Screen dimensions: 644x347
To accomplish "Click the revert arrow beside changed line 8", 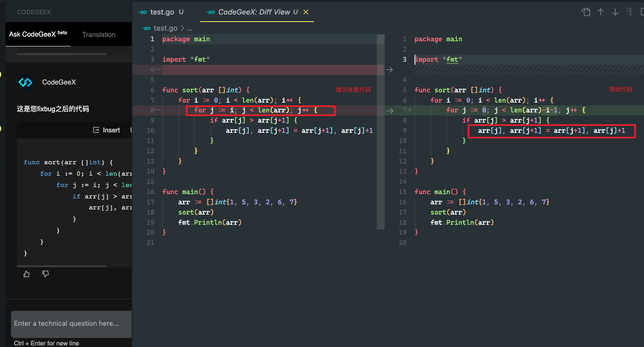I will [x=389, y=111].
